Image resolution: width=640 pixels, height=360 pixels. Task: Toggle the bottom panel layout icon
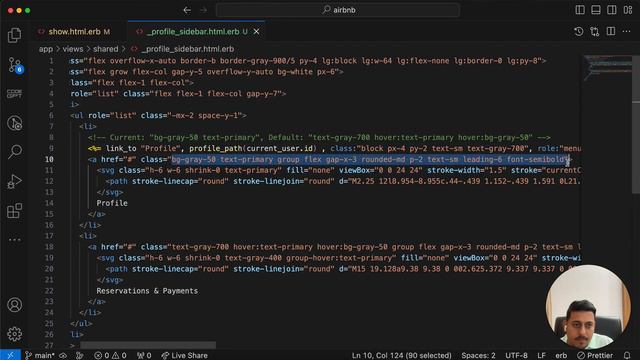[x=596, y=10]
